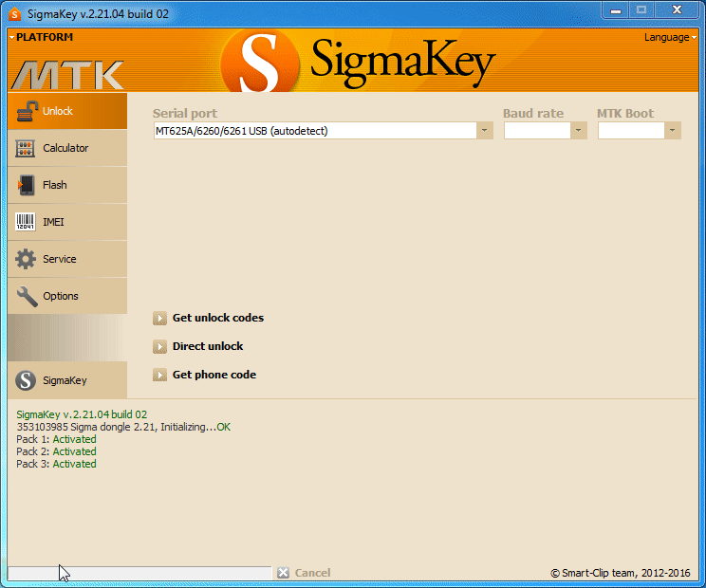The width and height of the screenshot is (706, 588).
Task: Click Get phone code
Action: [x=214, y=375]
